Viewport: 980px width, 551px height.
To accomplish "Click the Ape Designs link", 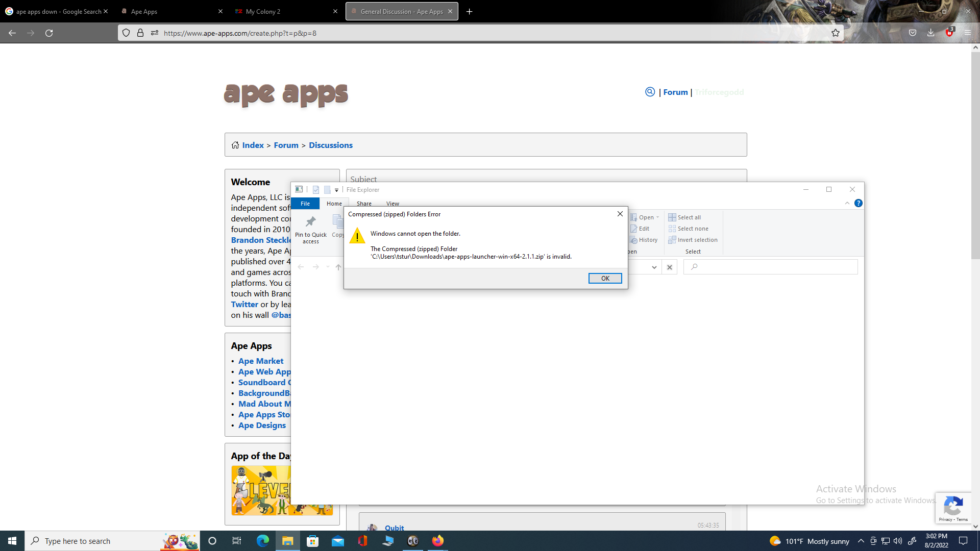I will tap(262, 425).
